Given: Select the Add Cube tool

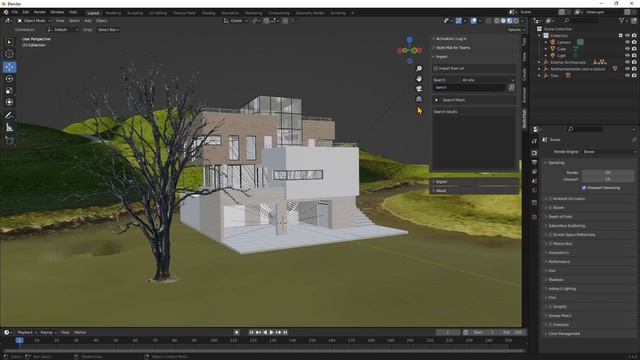Looking at the screenshot, I should pyautogui.click(x=9, y=140).
